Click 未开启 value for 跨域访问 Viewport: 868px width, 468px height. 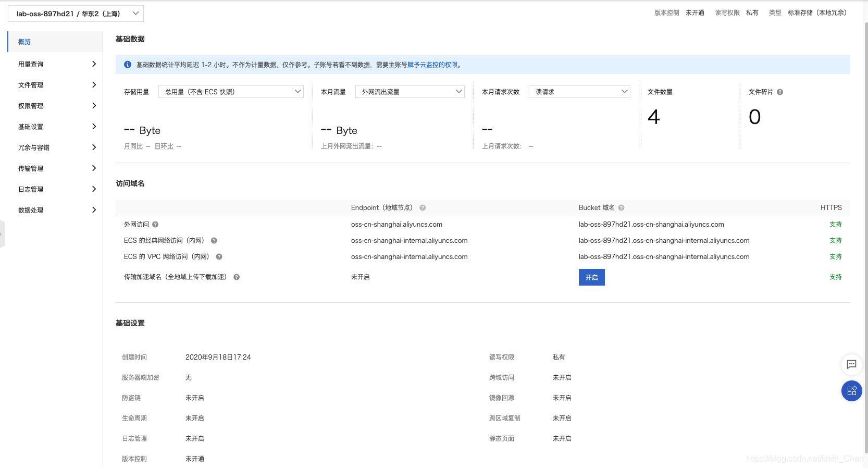(x=562, y=378)
